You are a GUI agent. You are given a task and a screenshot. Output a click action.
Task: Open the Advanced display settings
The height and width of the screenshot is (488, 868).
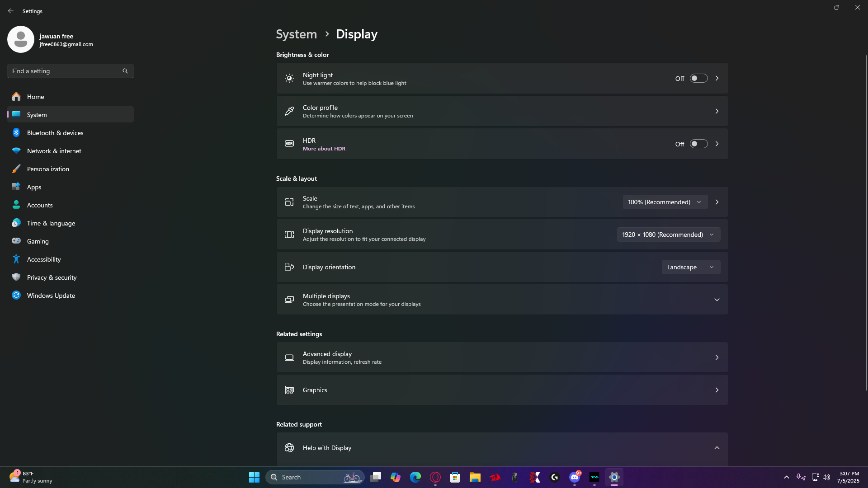(502, 357)
